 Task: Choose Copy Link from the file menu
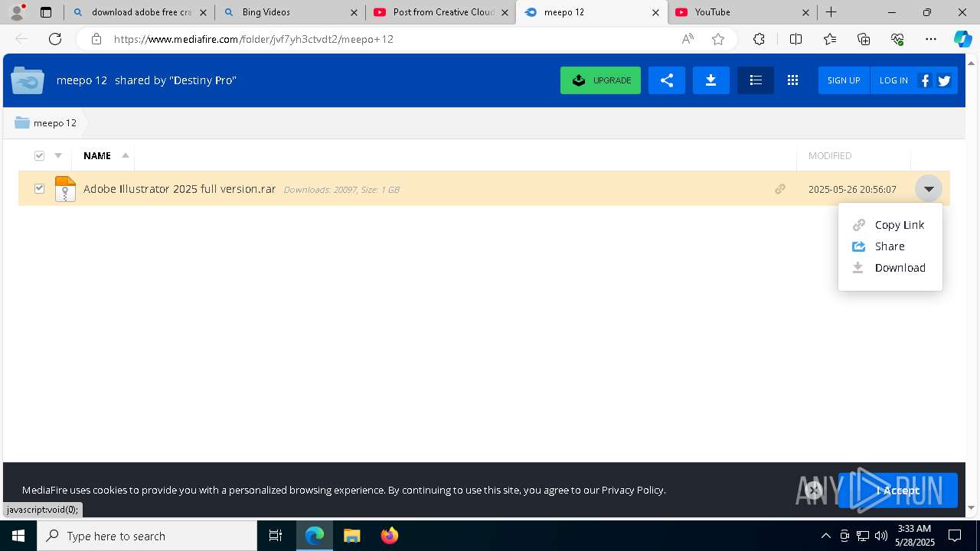tap(890, 225)
